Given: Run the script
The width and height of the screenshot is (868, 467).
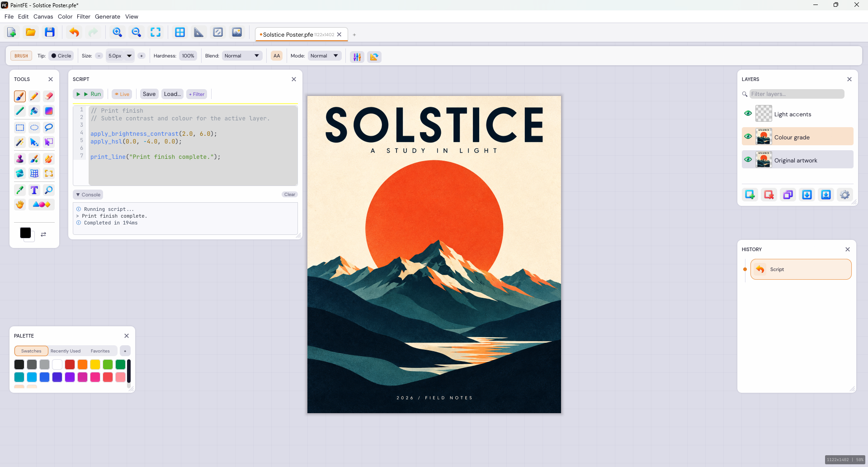Looking at the screenshot, I should click(x=89, y=94).
